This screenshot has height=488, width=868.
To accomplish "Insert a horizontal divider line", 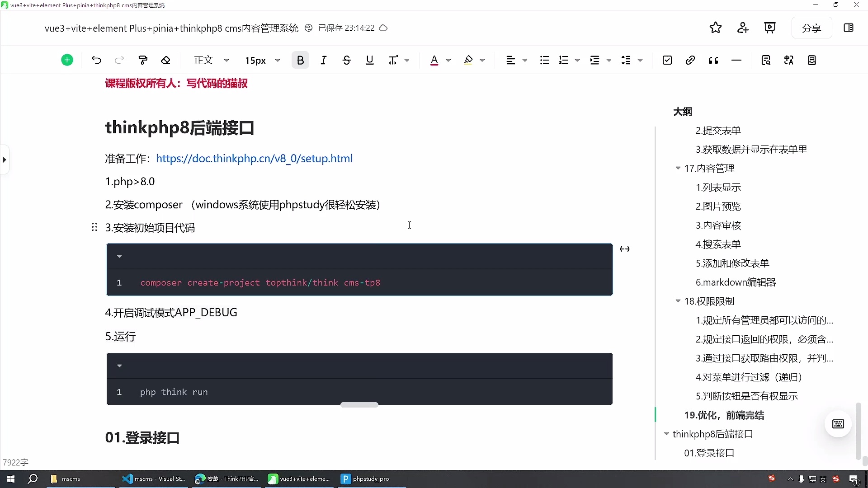I will [736, 60].
